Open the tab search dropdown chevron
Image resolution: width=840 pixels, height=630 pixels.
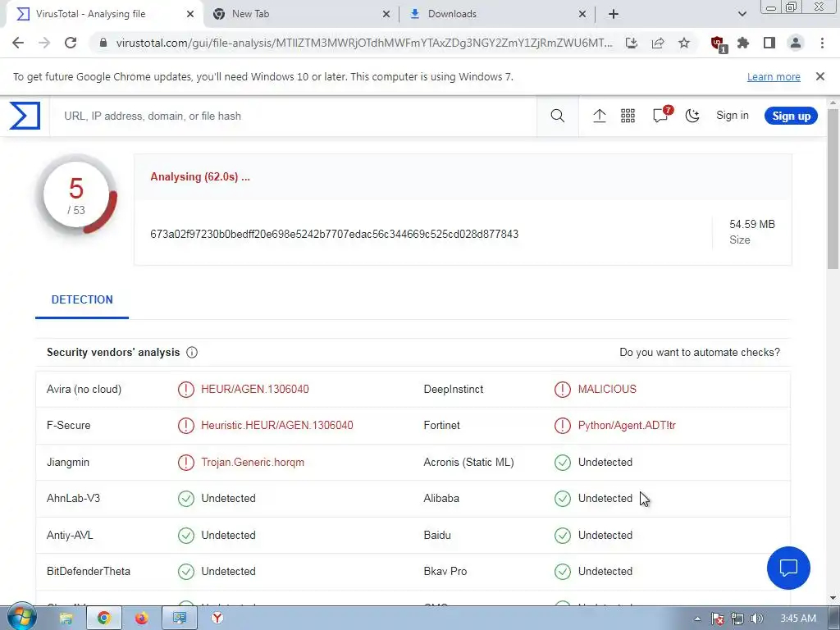click(x=742, y=14)
